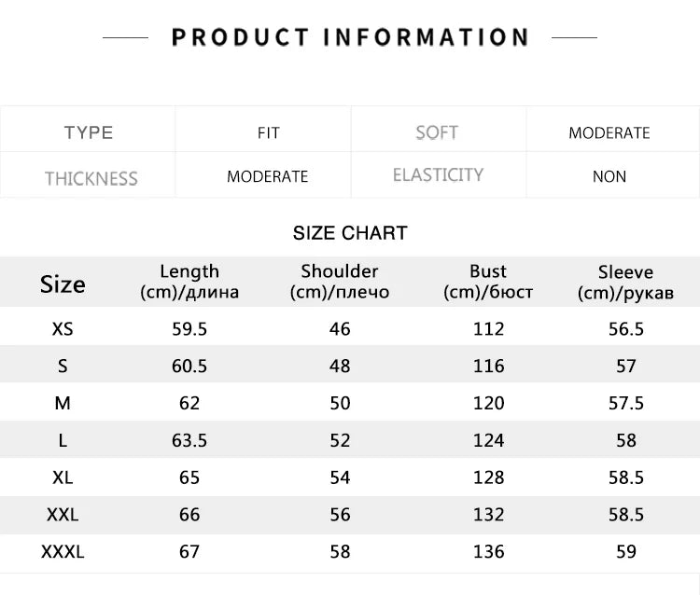Image resolution: width=700 pixels, height=595 pixels.
Task: Click the Bust (cm) column header
Action: tap(488, 282)
